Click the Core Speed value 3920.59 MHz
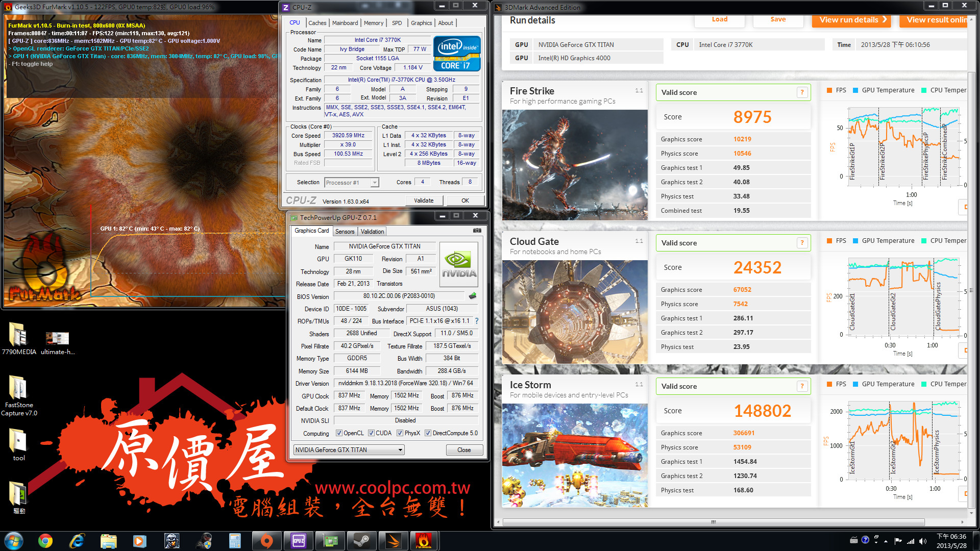980x551 pixels. pos(349,135)
